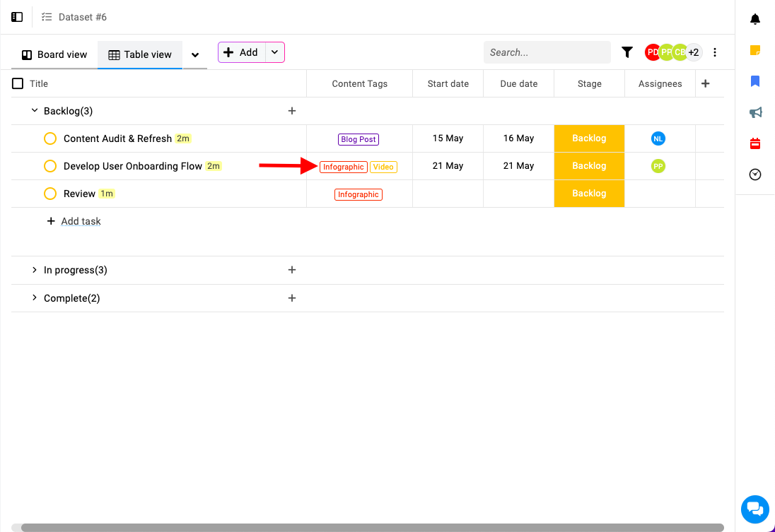Click the Infographic tag on Review row
This screenshot has height=532, width=775.
[x=359, y=194]
